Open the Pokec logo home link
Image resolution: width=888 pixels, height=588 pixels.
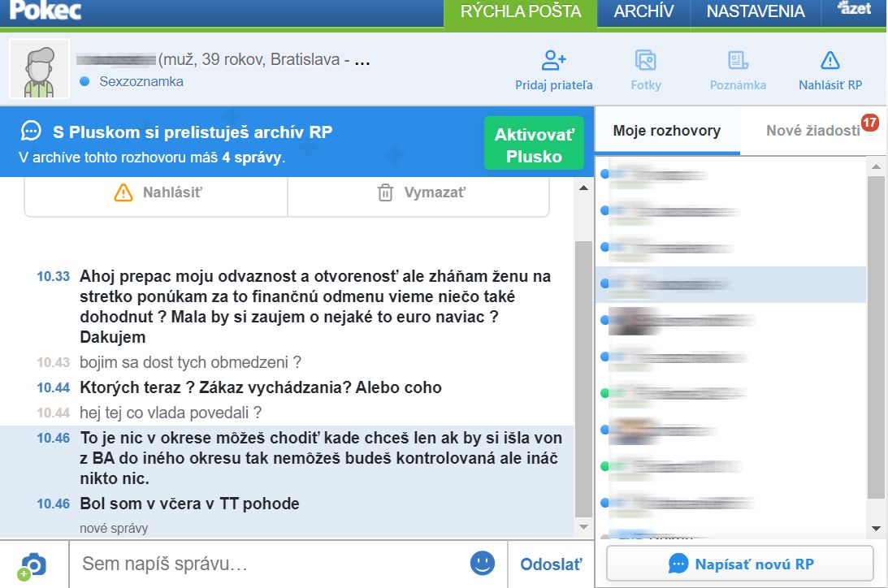coord(45,11)
